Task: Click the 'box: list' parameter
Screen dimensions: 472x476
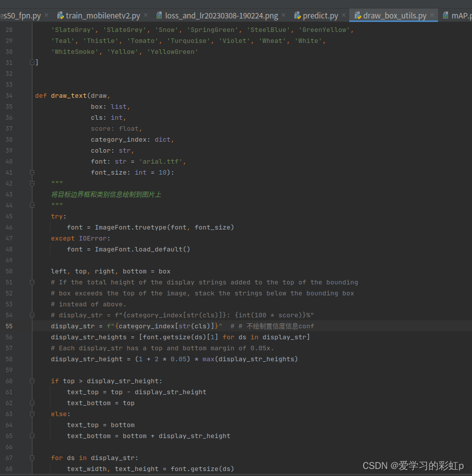Action: (x=109, y=107)
